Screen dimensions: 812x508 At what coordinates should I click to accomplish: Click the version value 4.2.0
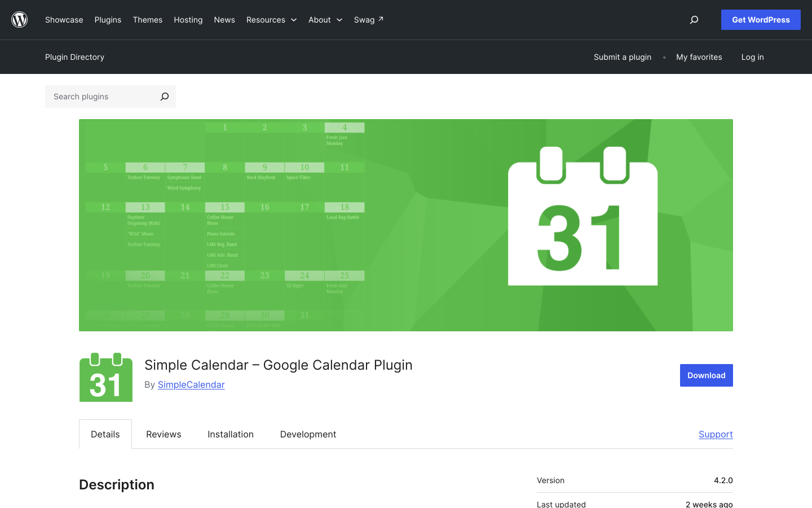pos(723,480)
